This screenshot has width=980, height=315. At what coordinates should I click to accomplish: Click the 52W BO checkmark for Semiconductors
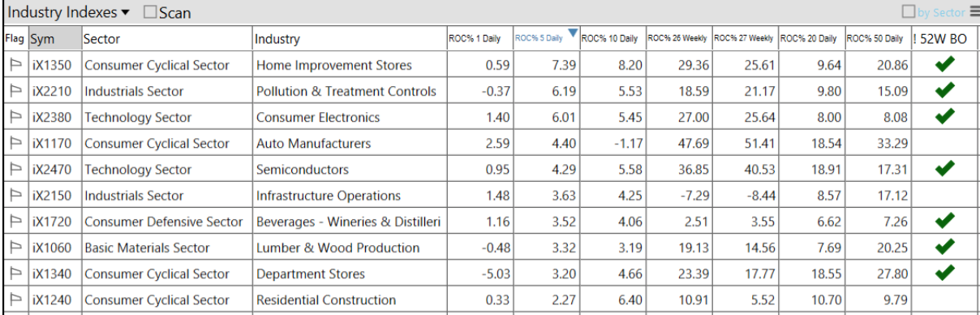pos(943,168)
